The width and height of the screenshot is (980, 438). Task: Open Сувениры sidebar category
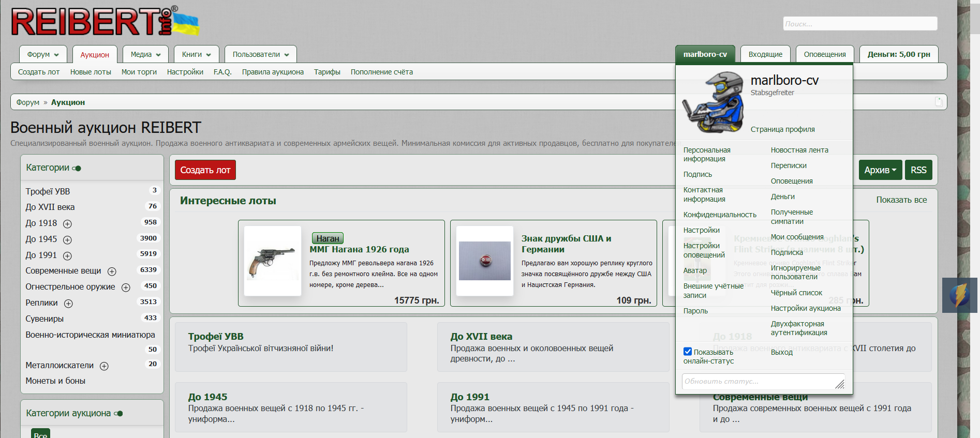click(x=44, y=319)
